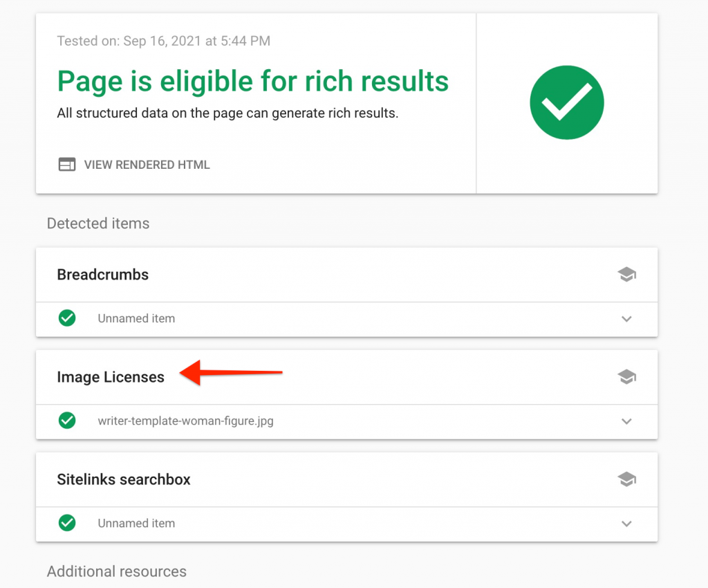Image resolution: width=708 pixels, height=588 pixels.
Task: Click the Image Licenses section heading
Action: [111, 377]
